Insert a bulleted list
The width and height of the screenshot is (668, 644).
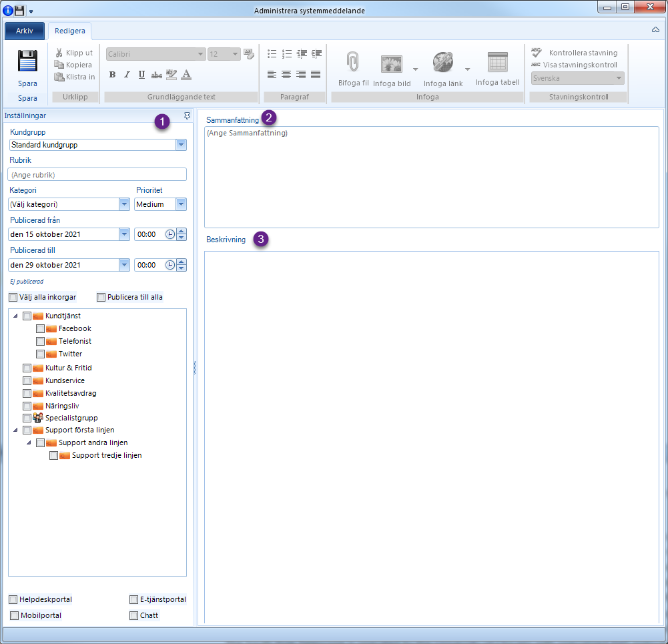272,53
